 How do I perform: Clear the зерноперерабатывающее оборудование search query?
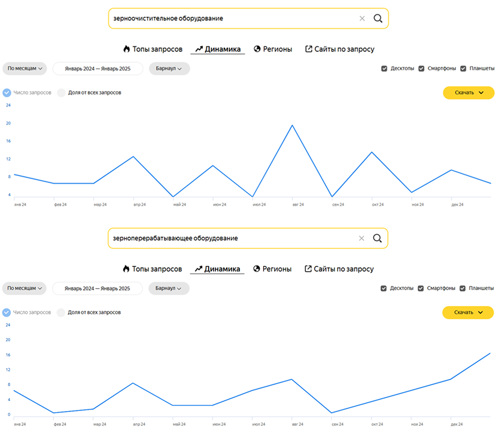(x=361, y=239)
